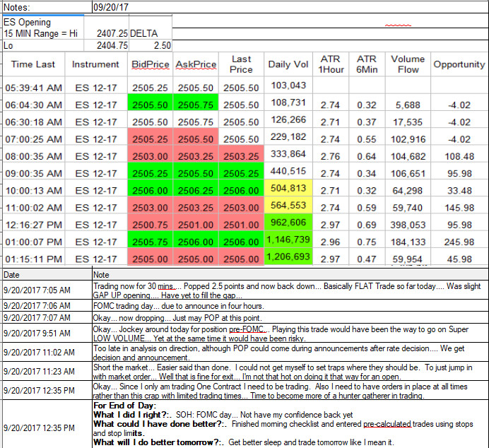489x448 pixels.
Task: Select the hunter gatherer trading note
Action: pos(290,391)
